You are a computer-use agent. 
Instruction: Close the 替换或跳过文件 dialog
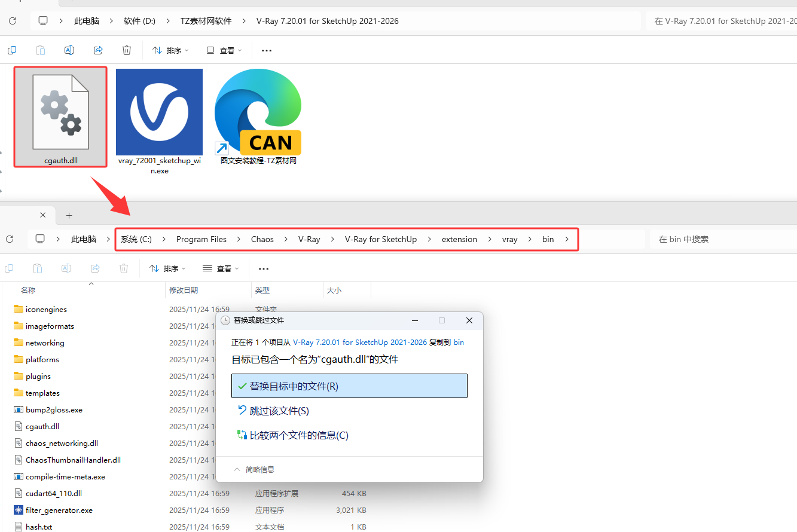469,320
